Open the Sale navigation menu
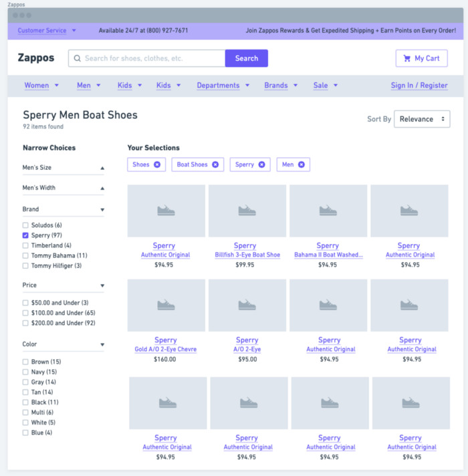 click(x=325, y=86)
